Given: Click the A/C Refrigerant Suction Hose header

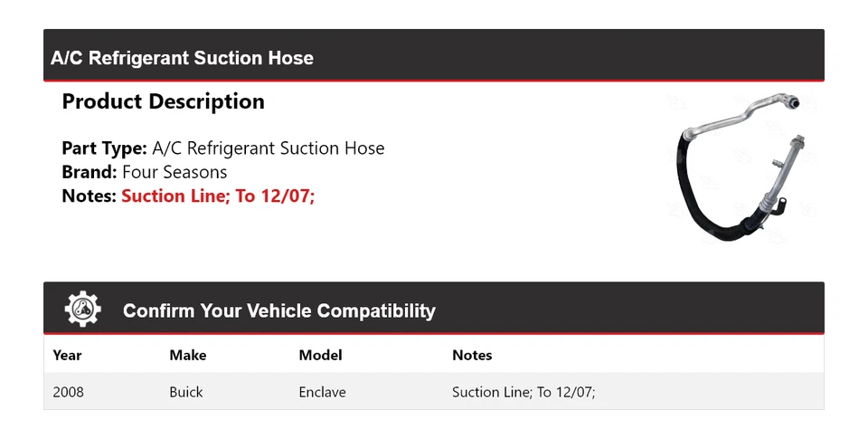Looking at the screenshot, I should pos(182,58).
